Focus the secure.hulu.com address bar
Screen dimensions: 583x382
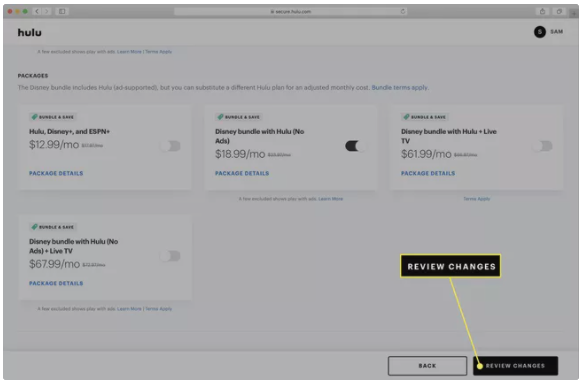290,12
